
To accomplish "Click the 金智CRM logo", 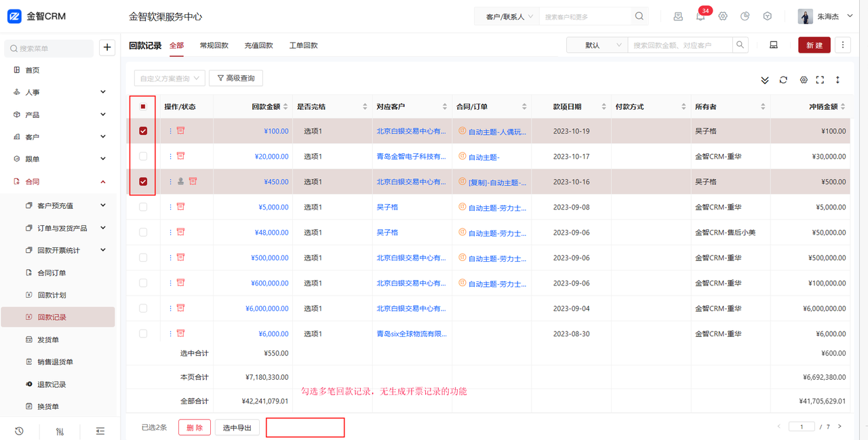I will click(37, 16).
